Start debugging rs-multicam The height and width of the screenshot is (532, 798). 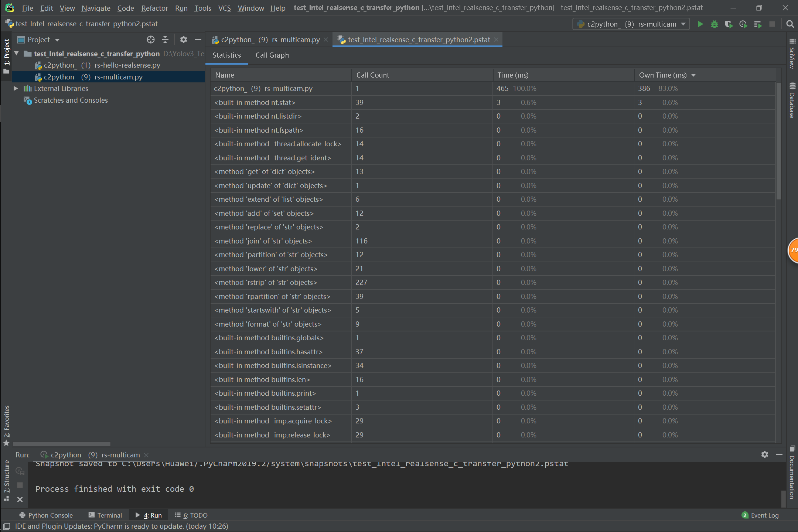714,24
